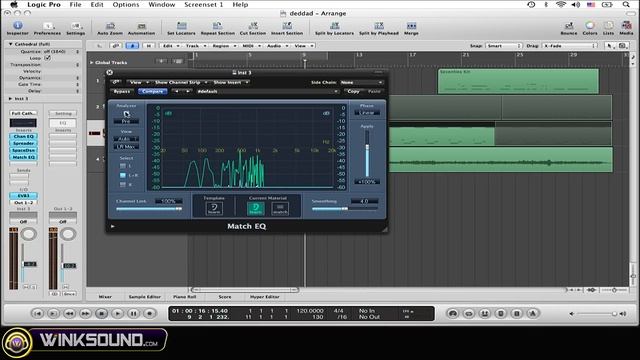Click the link icon in plugin header

(116, 82)
